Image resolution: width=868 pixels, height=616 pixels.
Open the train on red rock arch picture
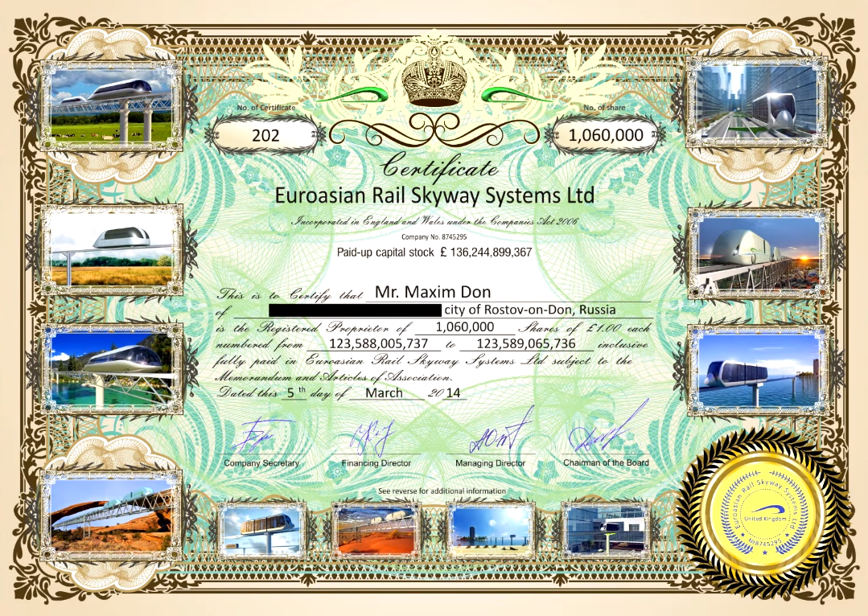(111, 515)
